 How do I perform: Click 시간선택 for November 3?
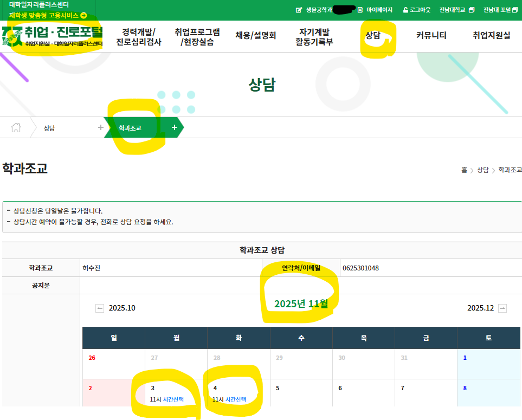click(173, 399)
